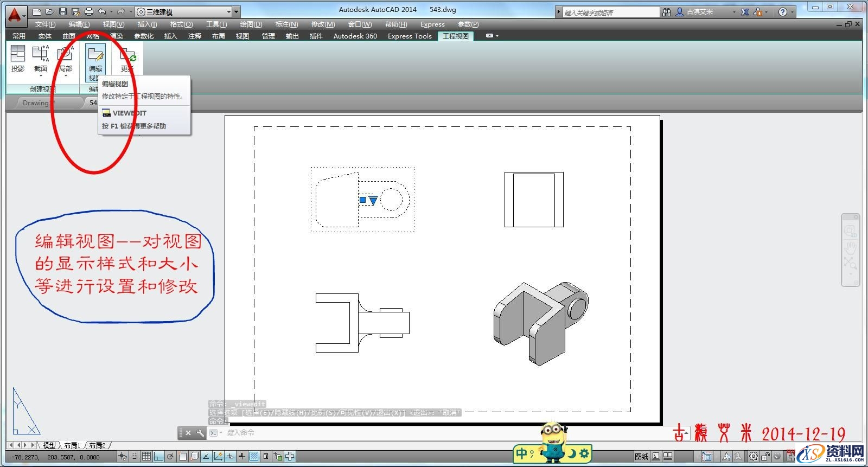Image resolution: width=868 pixels, height=467 pixels.
Task: Toggle Grid display in status bar
Action: (146, 456)
